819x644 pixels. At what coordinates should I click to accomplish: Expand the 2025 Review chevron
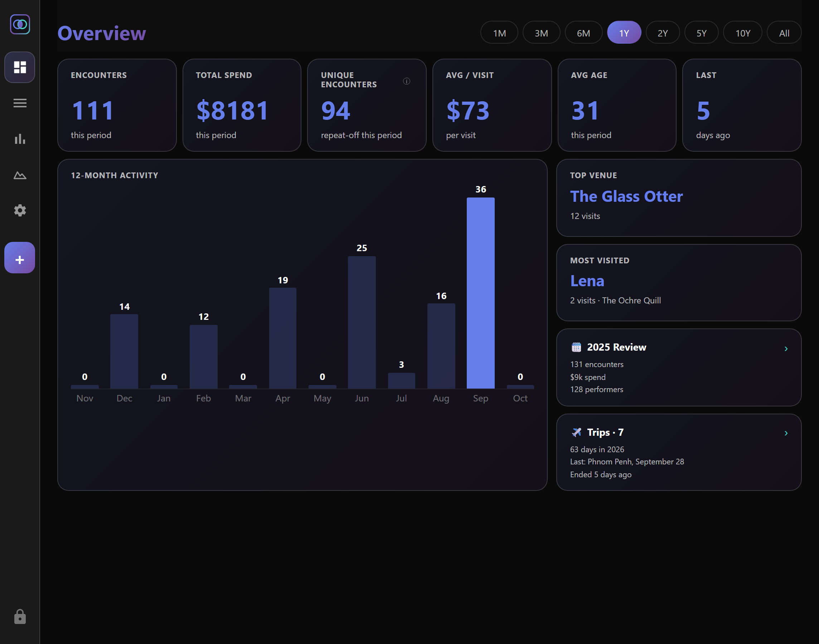coord(786,349)
